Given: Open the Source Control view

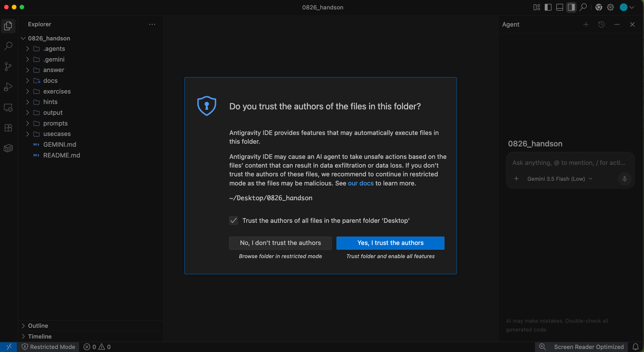Looking at the screenshot, I should pyautogui.click(x=8, y=67).
